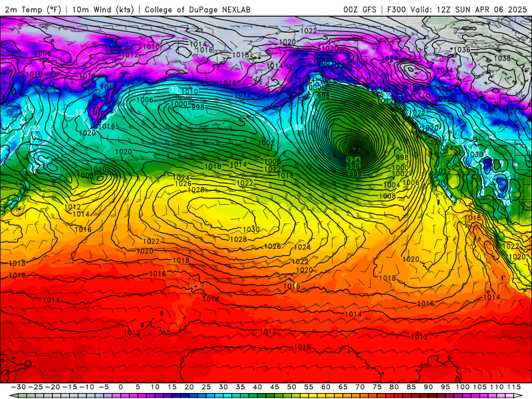The height and width of the screenshot is (399, 532).
Task: Select the "00Z GFS" model run label
Action: 360,9
